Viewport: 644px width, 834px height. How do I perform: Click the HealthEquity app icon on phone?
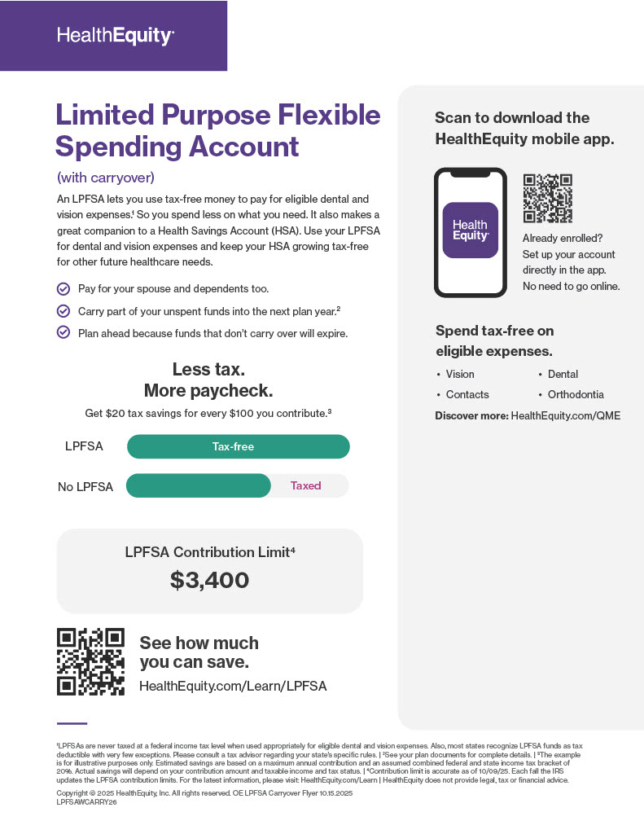tap(470, 230)
